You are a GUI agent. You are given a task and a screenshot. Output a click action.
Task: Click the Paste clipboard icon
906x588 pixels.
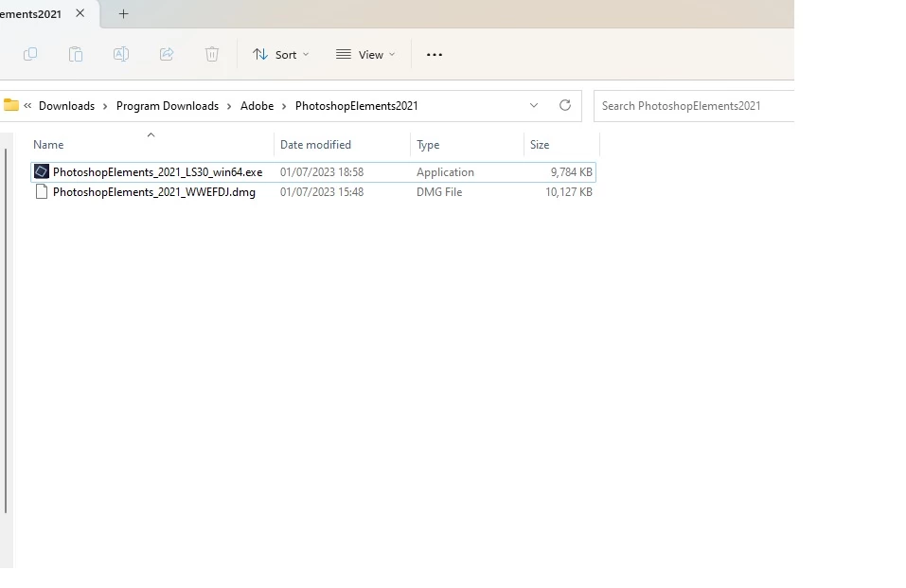76,54
